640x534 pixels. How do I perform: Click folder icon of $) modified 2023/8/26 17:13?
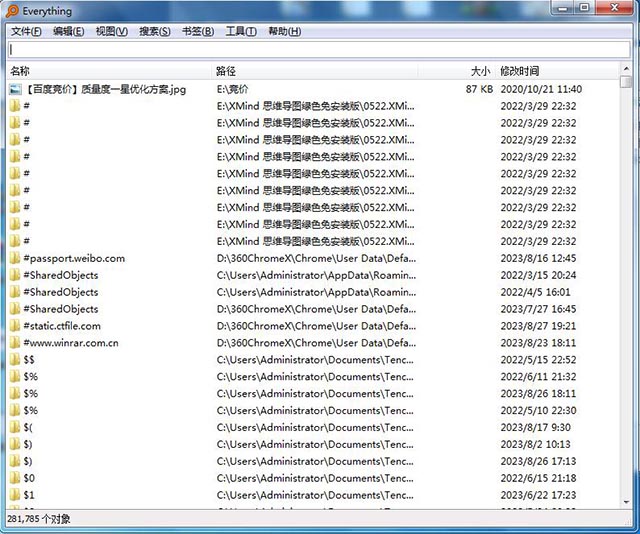[x=15, y=461]
